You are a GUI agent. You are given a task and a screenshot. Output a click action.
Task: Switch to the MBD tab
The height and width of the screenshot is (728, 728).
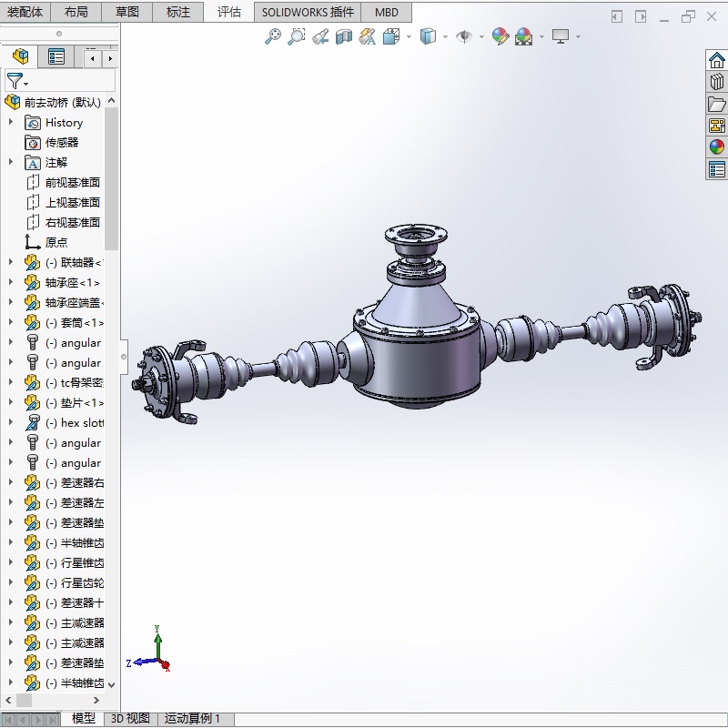click(386, 12)
